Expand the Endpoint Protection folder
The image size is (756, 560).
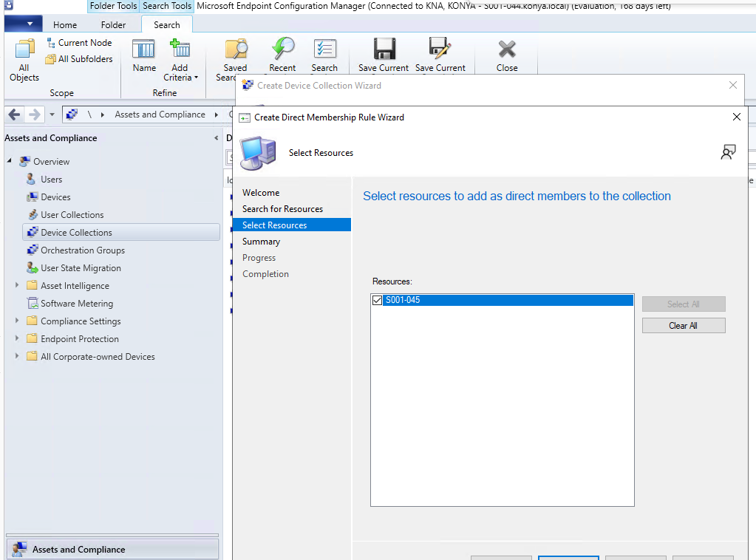point(17,338)
